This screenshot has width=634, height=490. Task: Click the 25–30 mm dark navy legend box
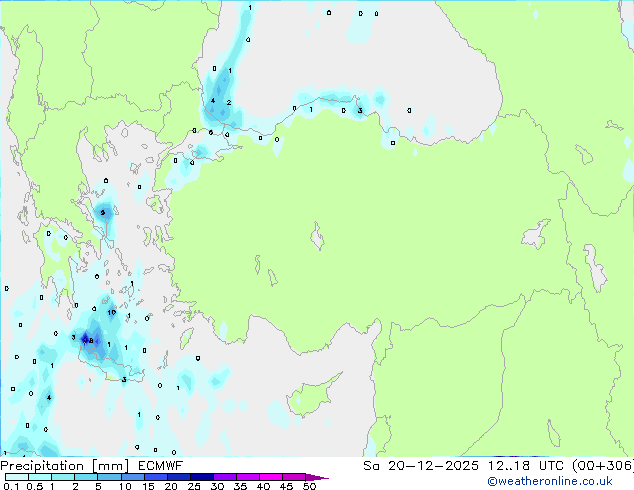coord(202,477)
